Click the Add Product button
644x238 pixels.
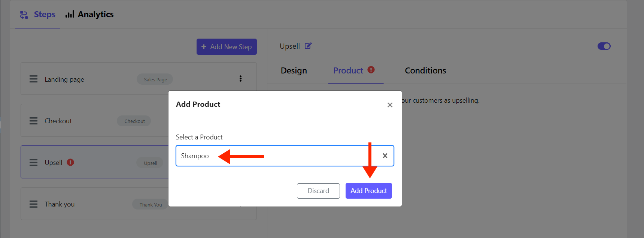pos(369,191)
